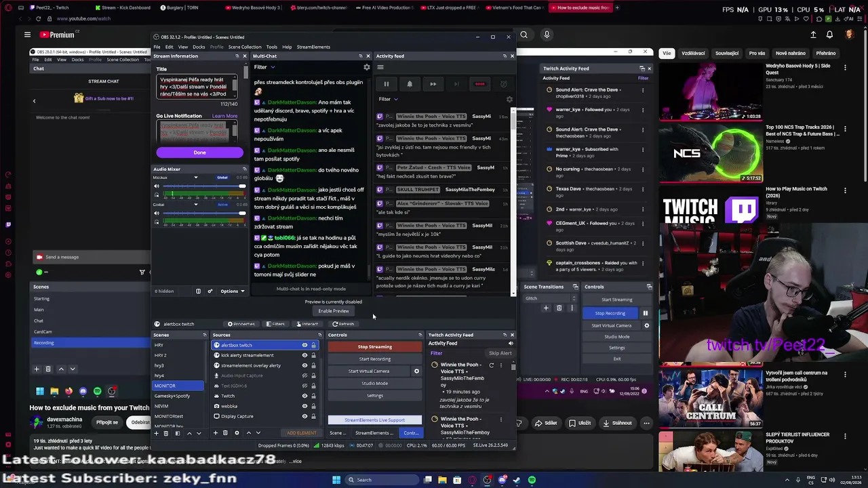Viewport: 868px width, 488px height.
Task: Click the stream Title text field
Action: 196,87
